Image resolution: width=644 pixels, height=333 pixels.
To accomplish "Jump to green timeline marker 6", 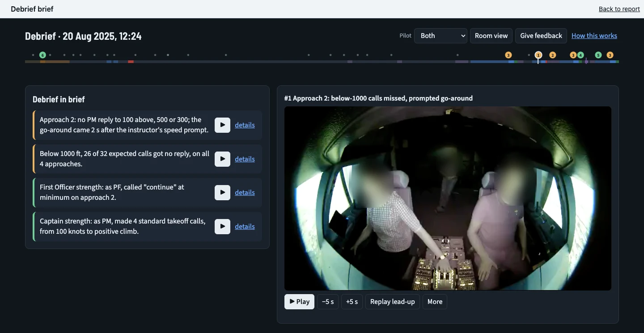I will pos(42,55).
